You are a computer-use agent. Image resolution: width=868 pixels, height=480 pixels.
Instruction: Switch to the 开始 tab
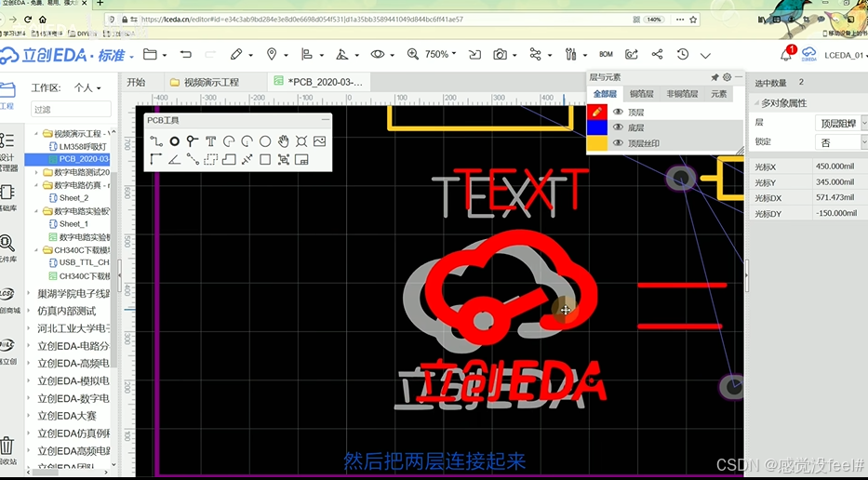tap(136, 82)
